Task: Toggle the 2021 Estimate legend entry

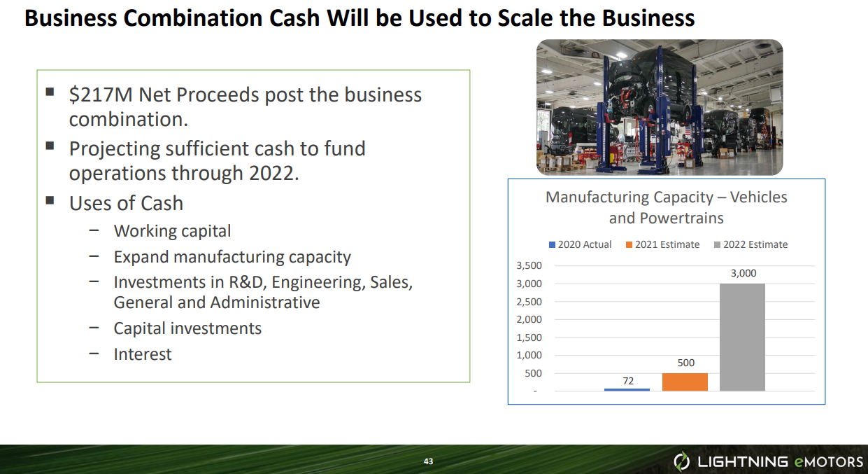Action: (x=661, y=245)
